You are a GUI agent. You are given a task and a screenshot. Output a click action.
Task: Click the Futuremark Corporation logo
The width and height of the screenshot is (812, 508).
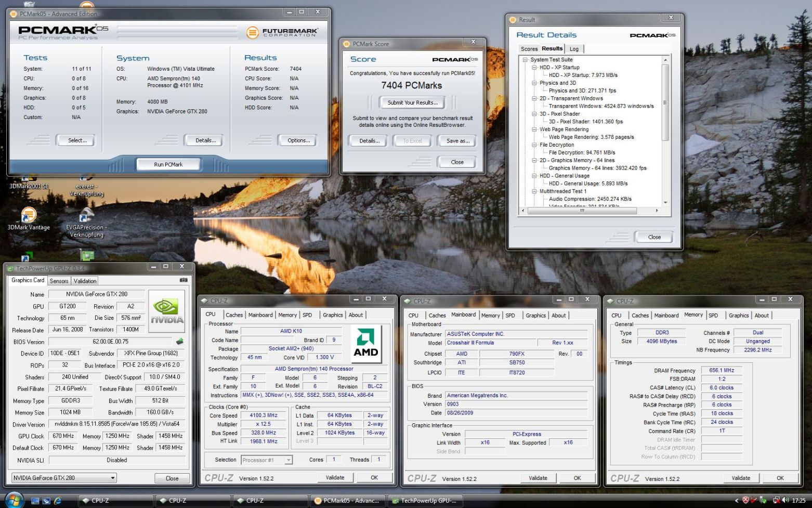point(282,33)
